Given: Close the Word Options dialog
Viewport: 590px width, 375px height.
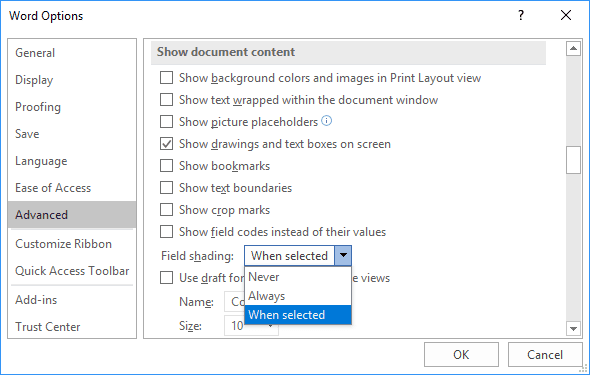Looking at the screenshot, I should [566, 15].
